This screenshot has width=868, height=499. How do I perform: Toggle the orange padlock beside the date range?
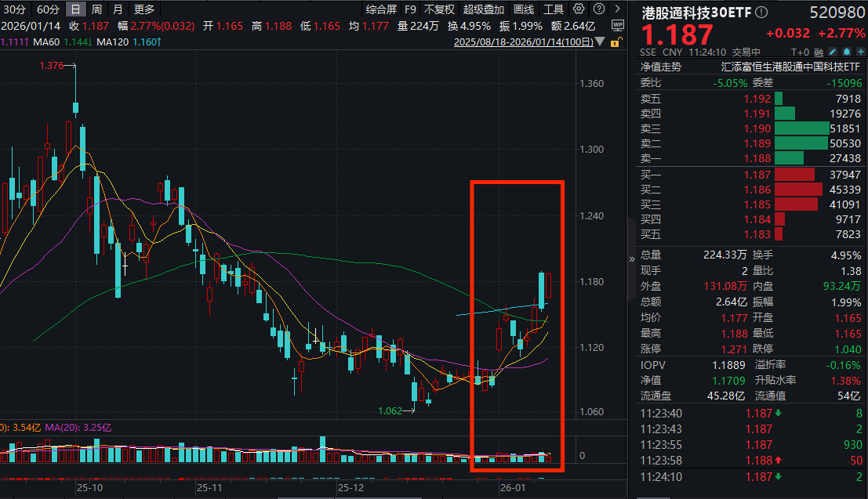616,42
